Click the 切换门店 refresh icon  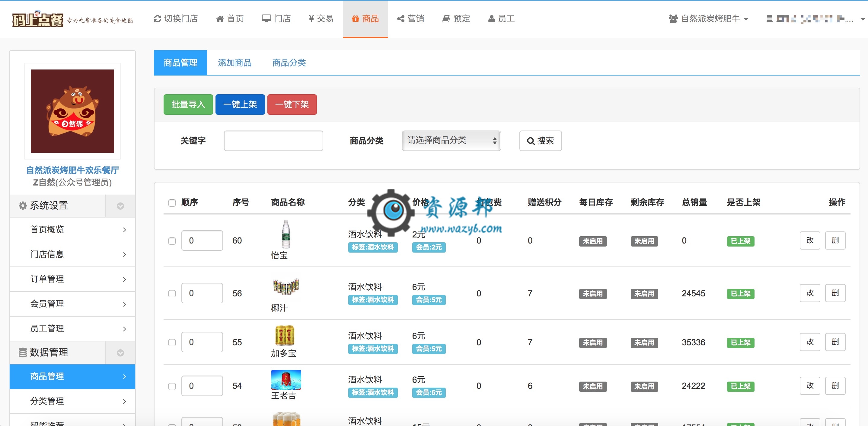pyautogui.click(x=157, y=19)
